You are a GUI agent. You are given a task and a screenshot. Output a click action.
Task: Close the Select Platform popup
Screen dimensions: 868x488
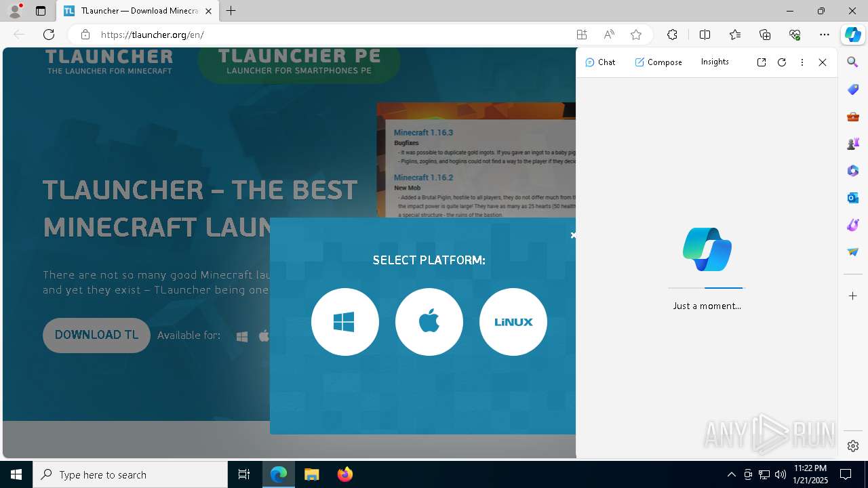pos(573,235)
